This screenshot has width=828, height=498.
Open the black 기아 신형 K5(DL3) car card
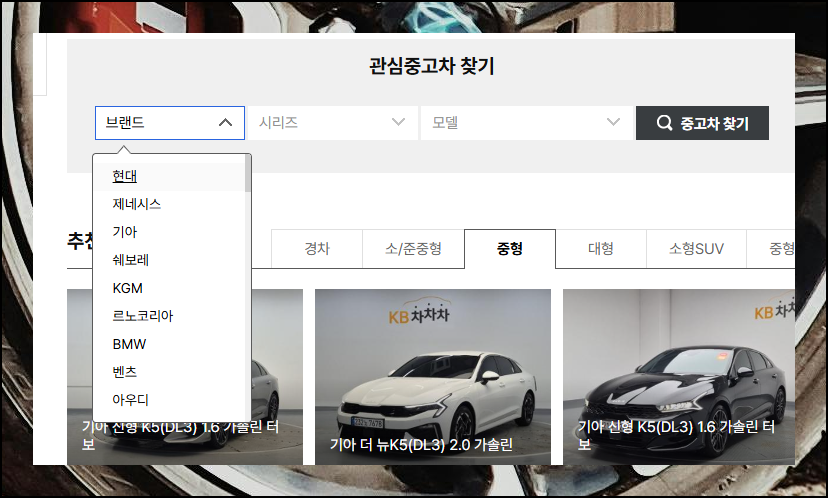[679, 377]
